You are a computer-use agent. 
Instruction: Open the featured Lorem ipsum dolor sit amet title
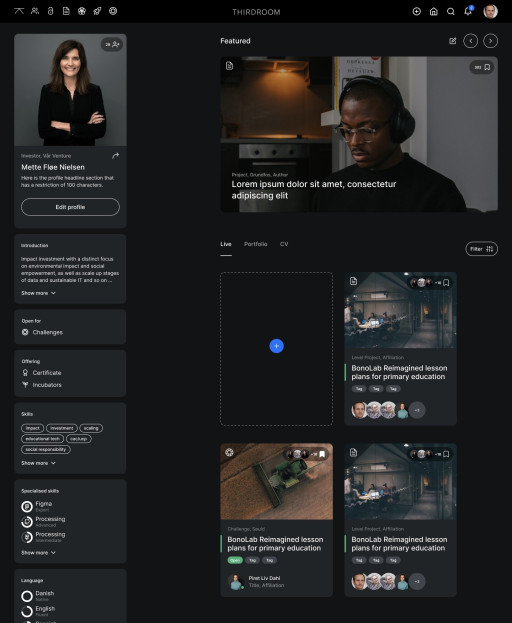[314, 190]
